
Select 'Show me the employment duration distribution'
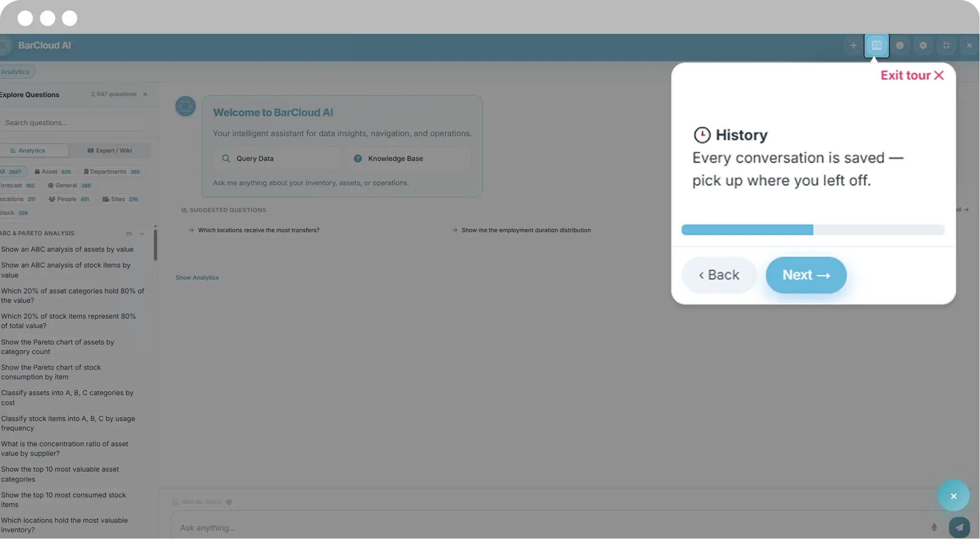[526, 230]
